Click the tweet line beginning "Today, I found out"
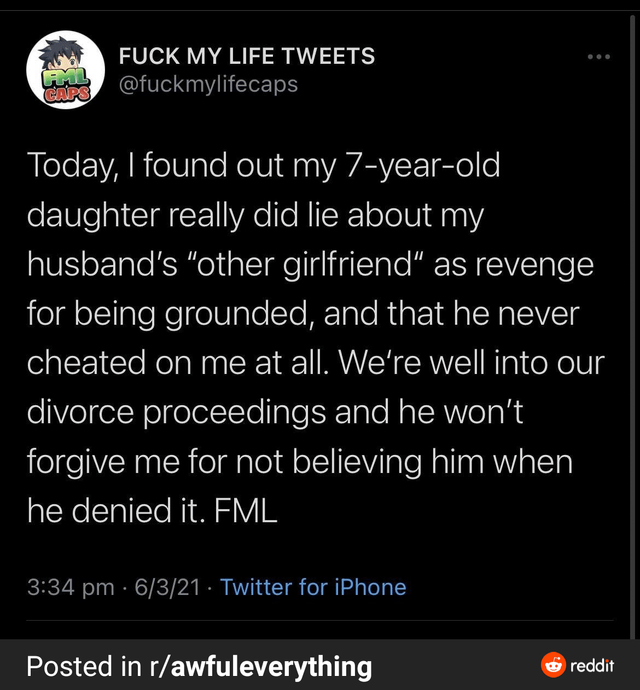Screen dimensions: 640x690 click(x=262, y=164)
